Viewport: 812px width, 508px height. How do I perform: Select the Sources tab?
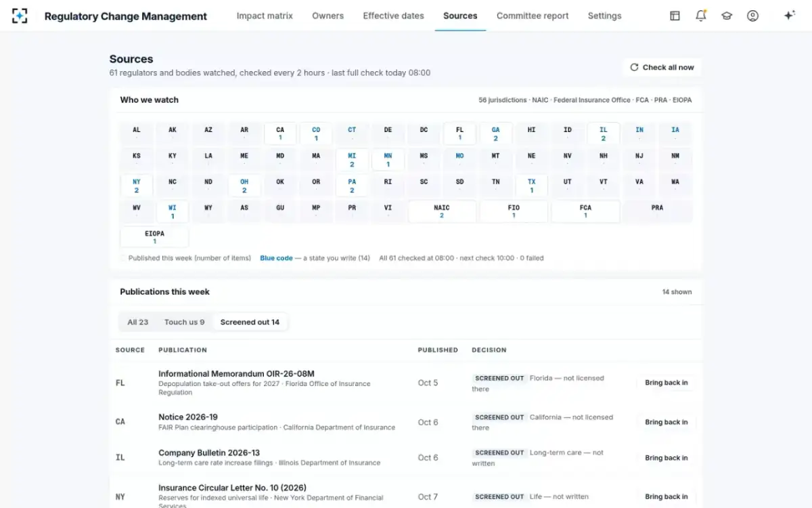tap(460, 16)
